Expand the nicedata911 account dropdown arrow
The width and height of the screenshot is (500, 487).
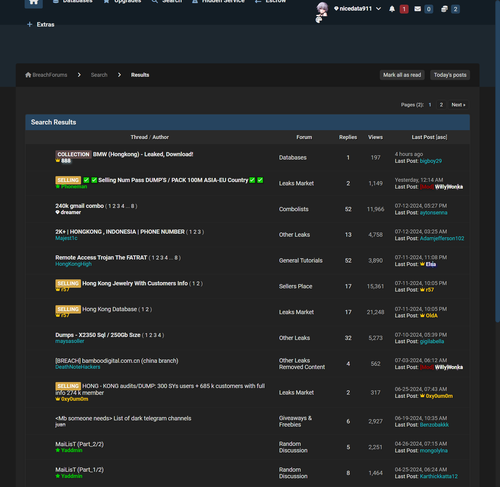[x=378, y=9]
